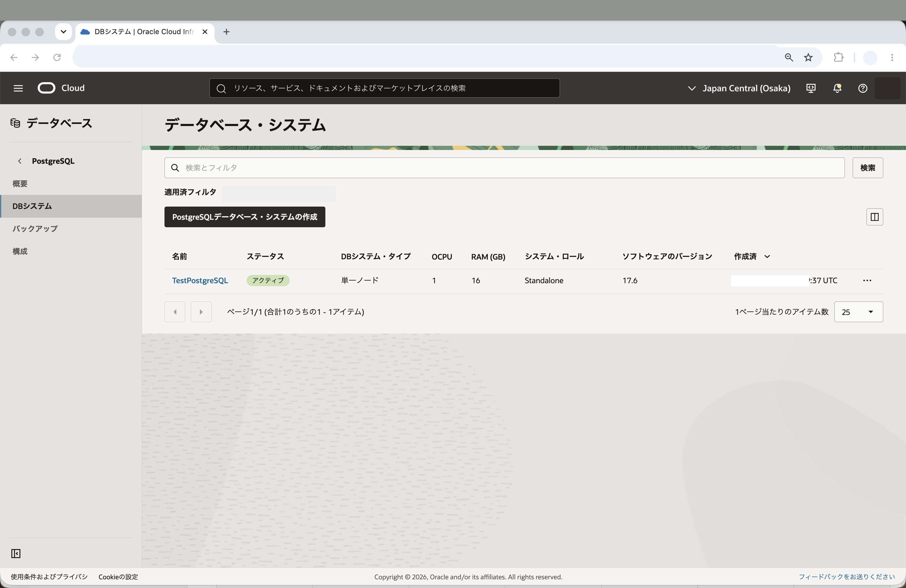Go to previous page of results

point(175,312)
